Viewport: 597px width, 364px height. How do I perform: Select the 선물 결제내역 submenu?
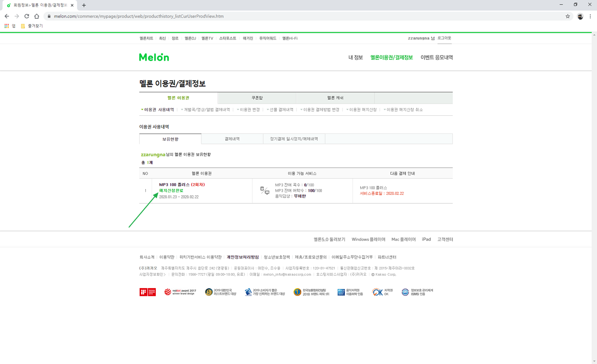(281, 110)
